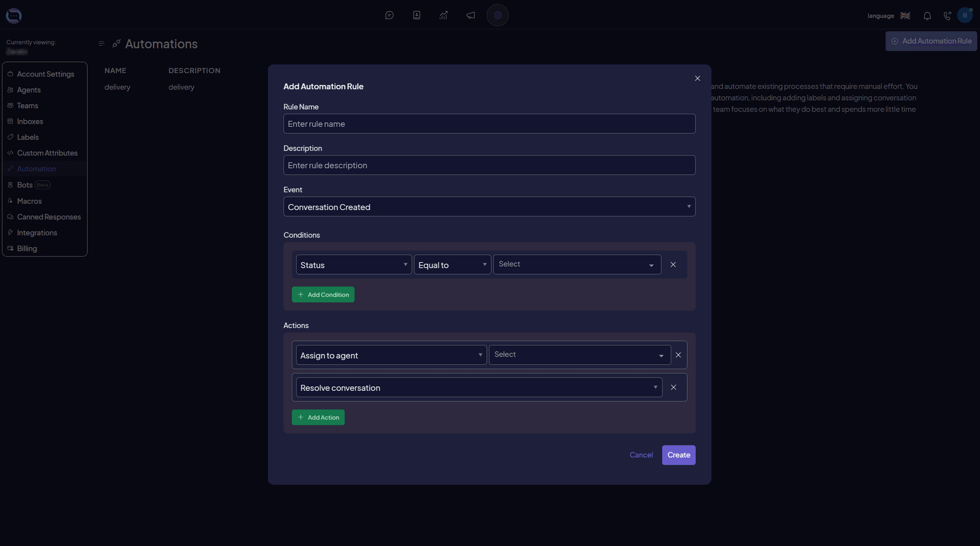The width and height of the screenshot is (980, 546).
Task: Open Custom Attributes from the sidebar
Action: (x=47, y=153)
